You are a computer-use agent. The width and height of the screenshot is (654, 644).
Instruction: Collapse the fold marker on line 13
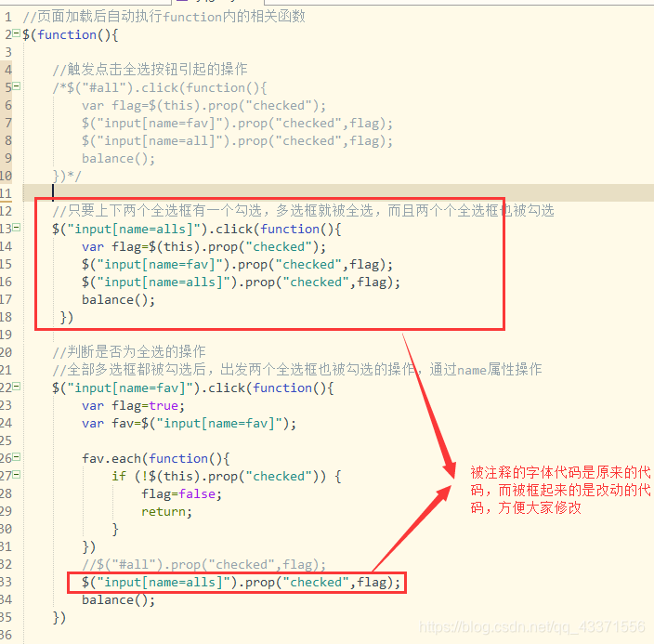[x=17, y=228]
